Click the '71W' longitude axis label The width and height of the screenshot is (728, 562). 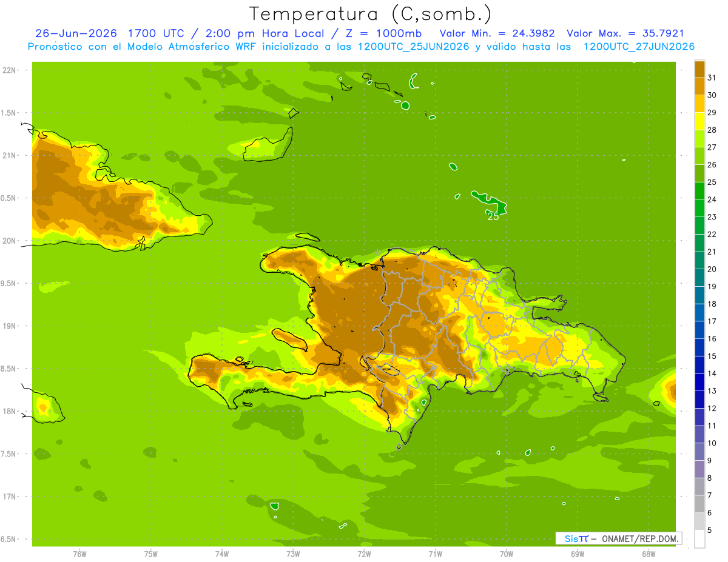point(435,554)
